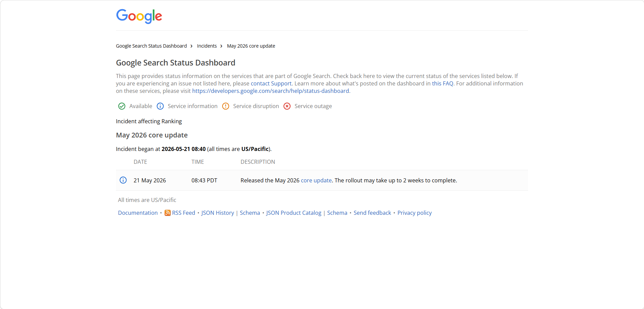Image resolution: width=644 pixels, height=309 pixels.
Task: Open the this FAQ link
Action: point(443,83)
